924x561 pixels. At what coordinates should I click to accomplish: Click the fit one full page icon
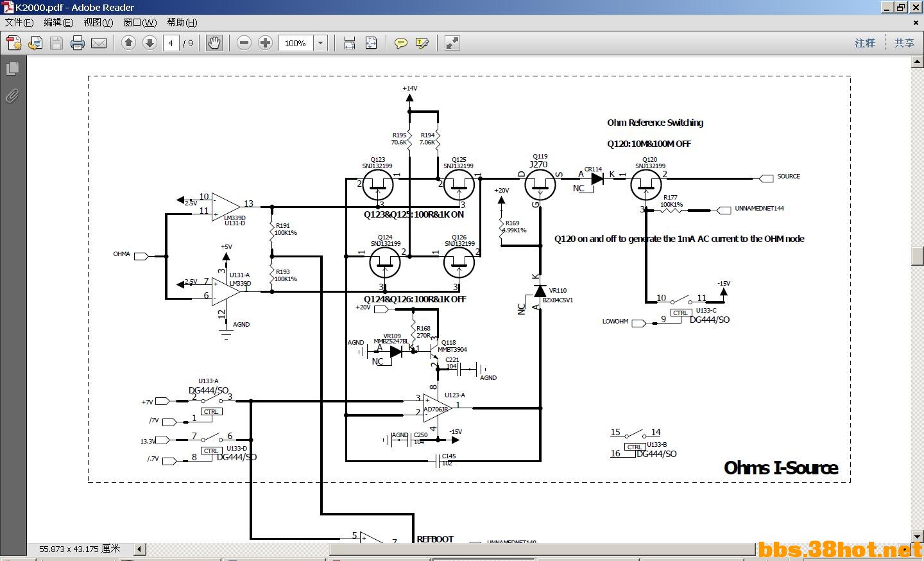pos(371,43)
